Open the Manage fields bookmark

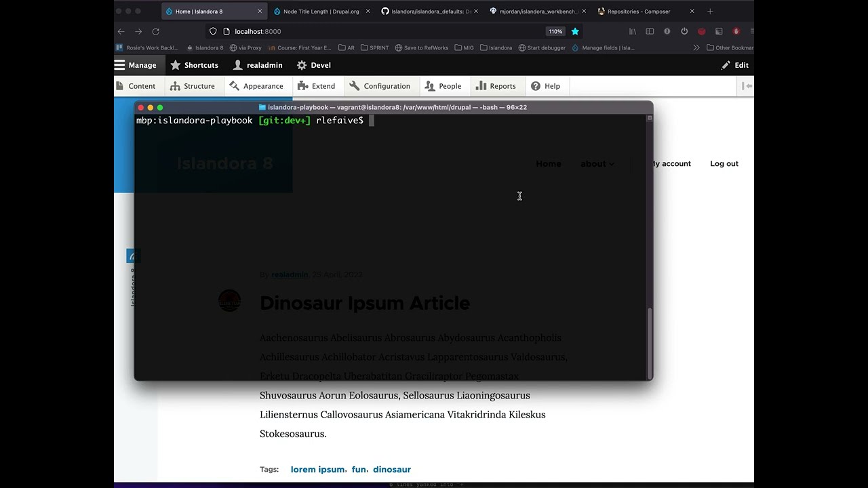pos(604,48)
